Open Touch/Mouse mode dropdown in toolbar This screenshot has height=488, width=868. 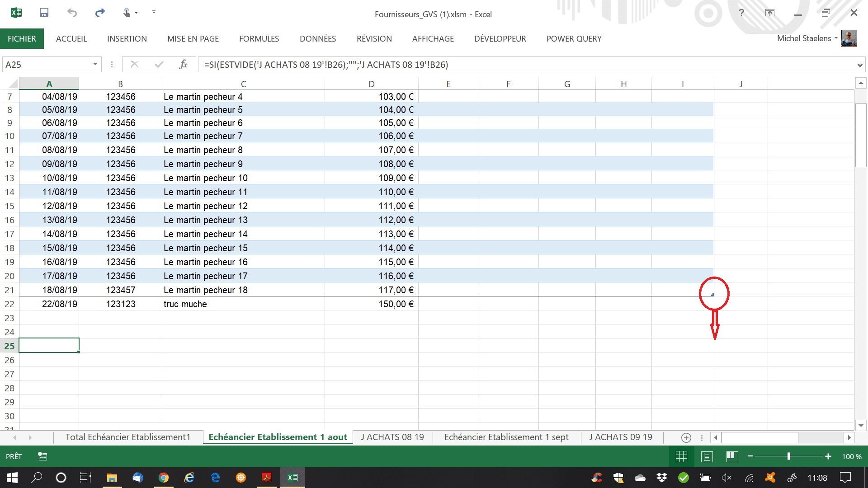[130, 13]
